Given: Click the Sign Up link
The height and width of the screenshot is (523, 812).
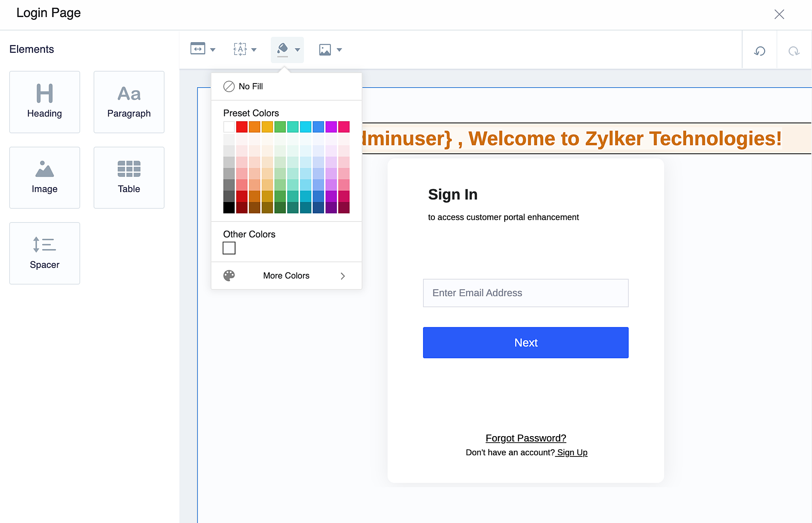Looking at the screenshot, I should pyautogui.click(x=572, y=452).
